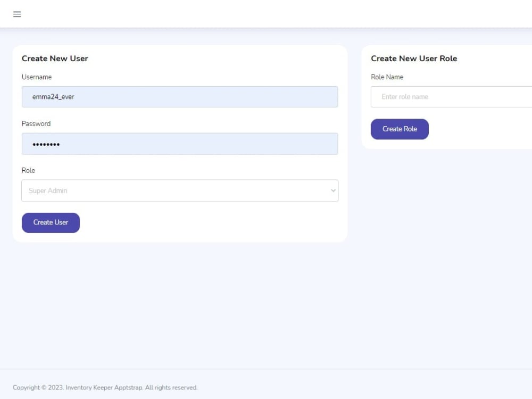Click the Role Name label

click(x=387, y=77)
